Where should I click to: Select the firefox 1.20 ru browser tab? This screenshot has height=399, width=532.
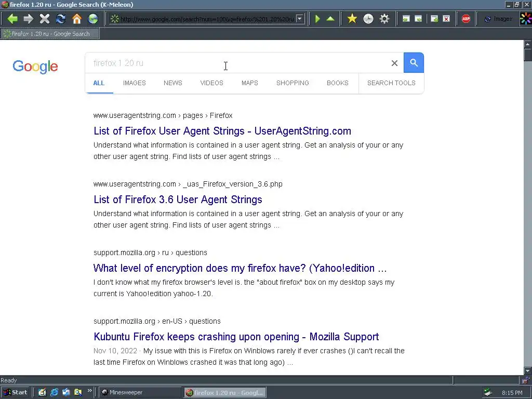50,34
